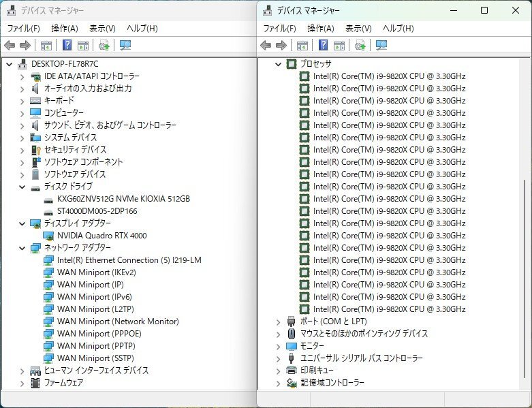The image size is (532, 408).
Task: Click Update driver icon in left window toolbar
Action: click(x=104, y=45)
